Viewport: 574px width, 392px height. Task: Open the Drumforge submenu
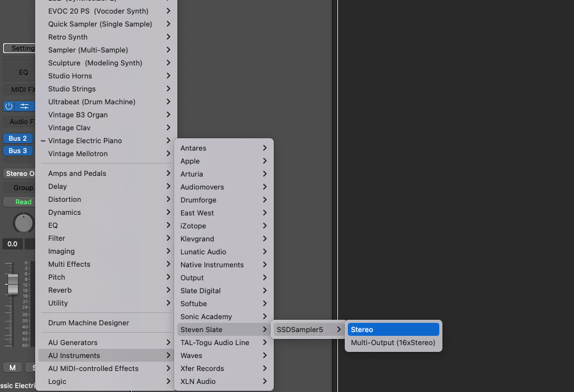pos(224,200)
